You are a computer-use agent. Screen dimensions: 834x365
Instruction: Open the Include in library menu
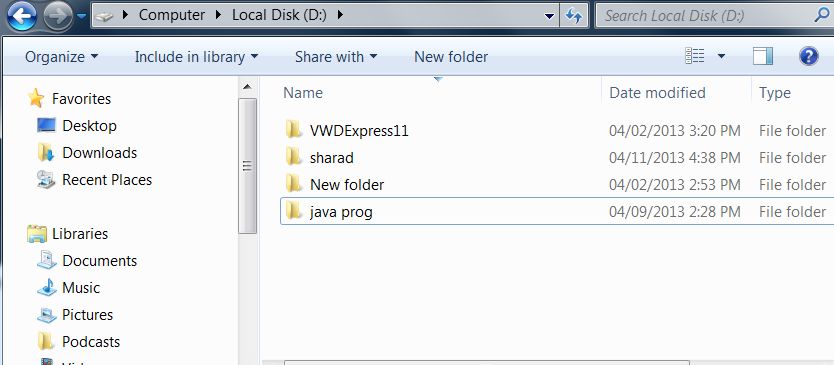[196, 57]
